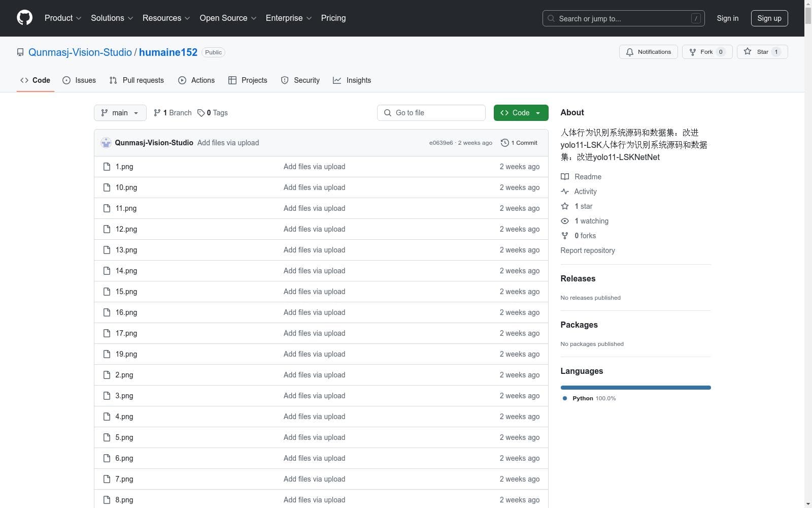The height and width of the screenshot is (508, 812).
Task: Click the star icon next to 1 star
Action: pyautogui.click(x=565, y=206)
